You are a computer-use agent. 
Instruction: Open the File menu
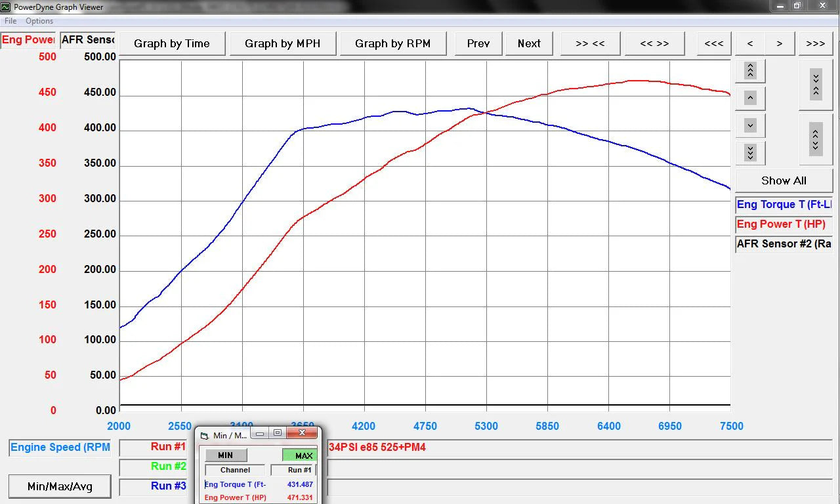10,20
